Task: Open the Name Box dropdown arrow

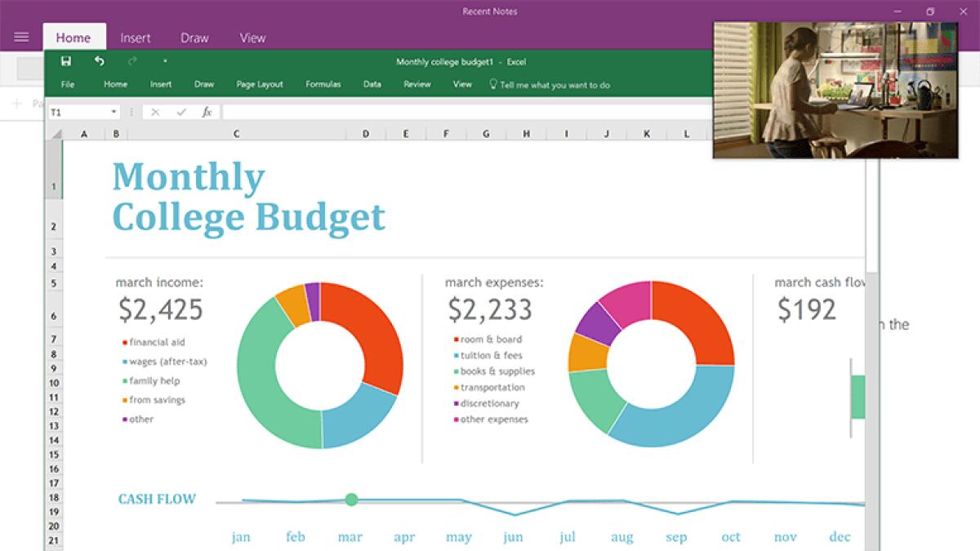Action: [114, 112]
